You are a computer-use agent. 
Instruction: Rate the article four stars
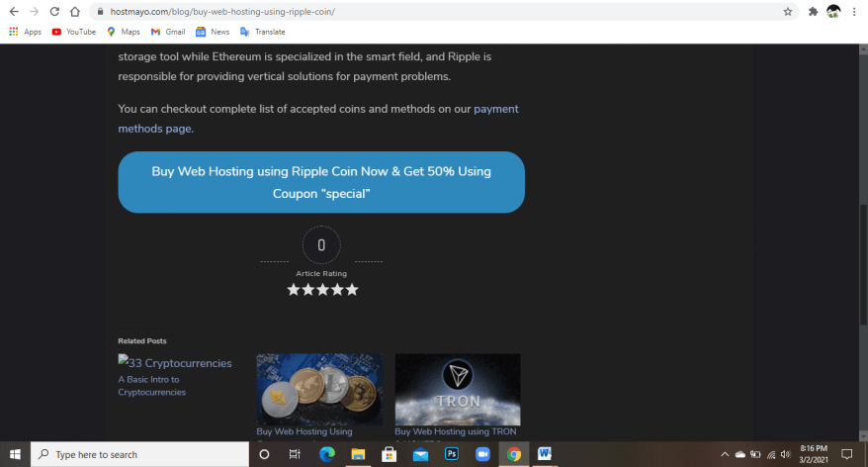pos(337,290)
